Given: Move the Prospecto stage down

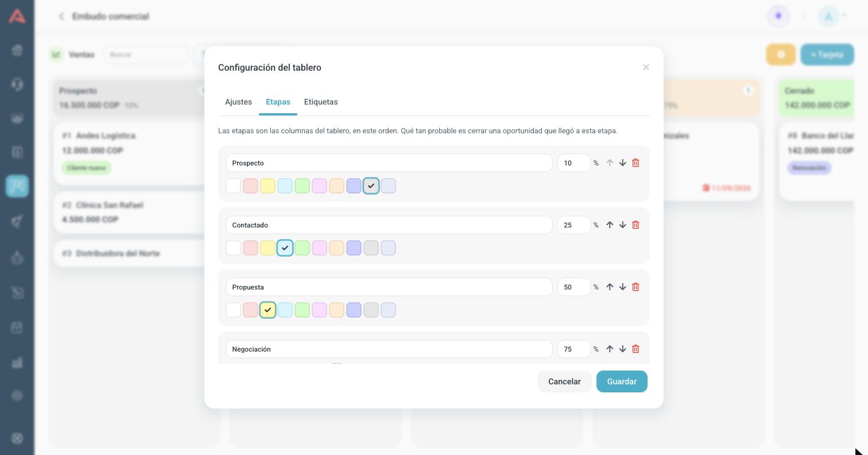Looking at the screenshot, I should 622,163.
